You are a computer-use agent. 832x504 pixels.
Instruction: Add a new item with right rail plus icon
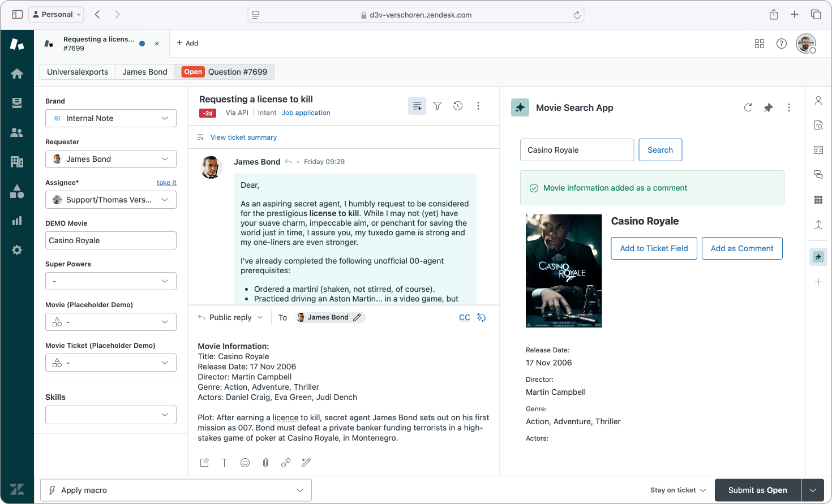(818, 282)
